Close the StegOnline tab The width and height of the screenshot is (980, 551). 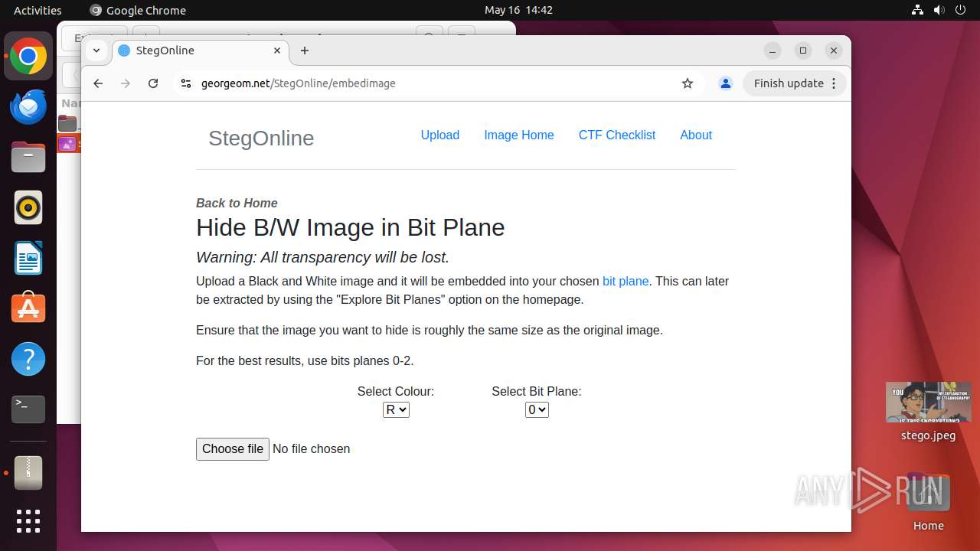coord(278,51)
